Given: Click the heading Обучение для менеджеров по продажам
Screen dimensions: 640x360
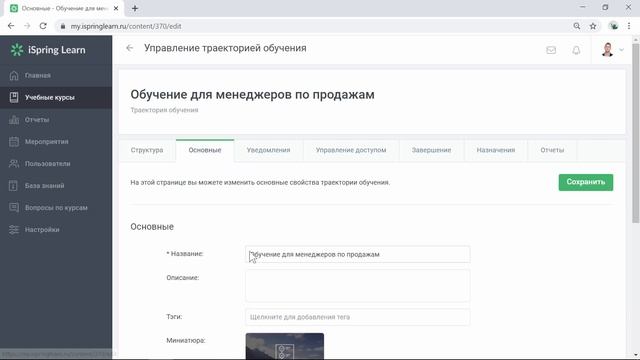Looking at the screenshot, I should pyautogui.click(x=252, y=95).
